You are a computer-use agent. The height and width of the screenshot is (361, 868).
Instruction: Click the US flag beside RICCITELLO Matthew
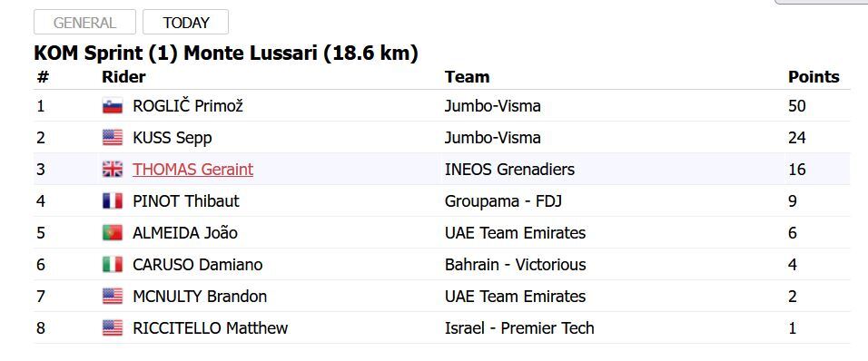[113, 328]
